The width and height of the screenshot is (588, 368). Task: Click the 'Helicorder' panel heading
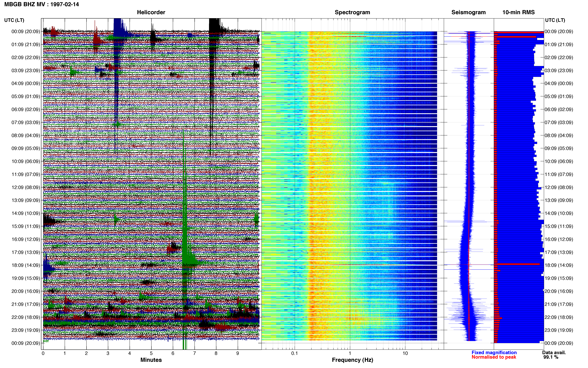point(151,12)
